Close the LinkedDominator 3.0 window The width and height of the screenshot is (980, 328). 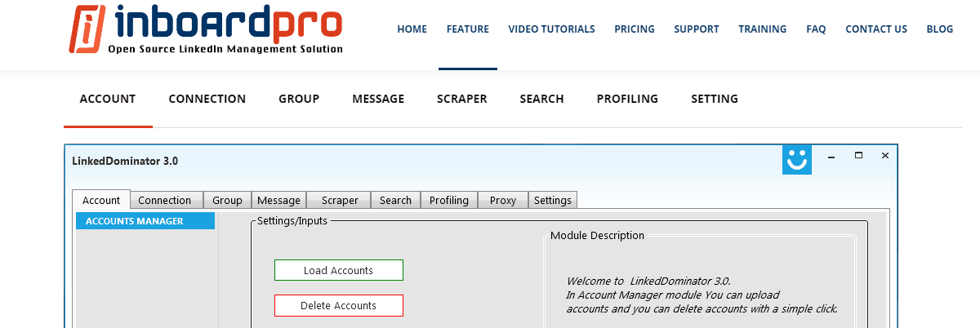[884, 156]
